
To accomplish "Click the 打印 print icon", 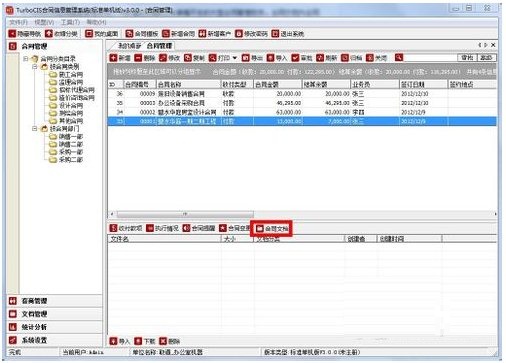I will point(212,58).
